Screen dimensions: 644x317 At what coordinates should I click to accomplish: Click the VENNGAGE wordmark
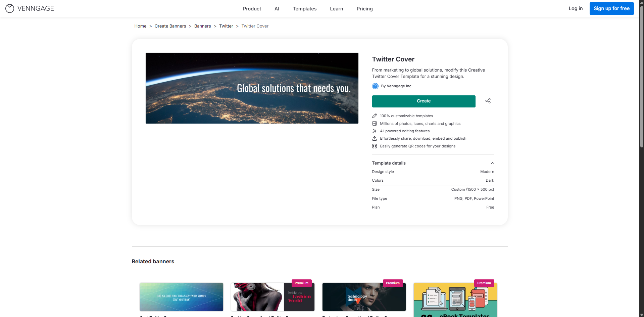tap(36, 8)
